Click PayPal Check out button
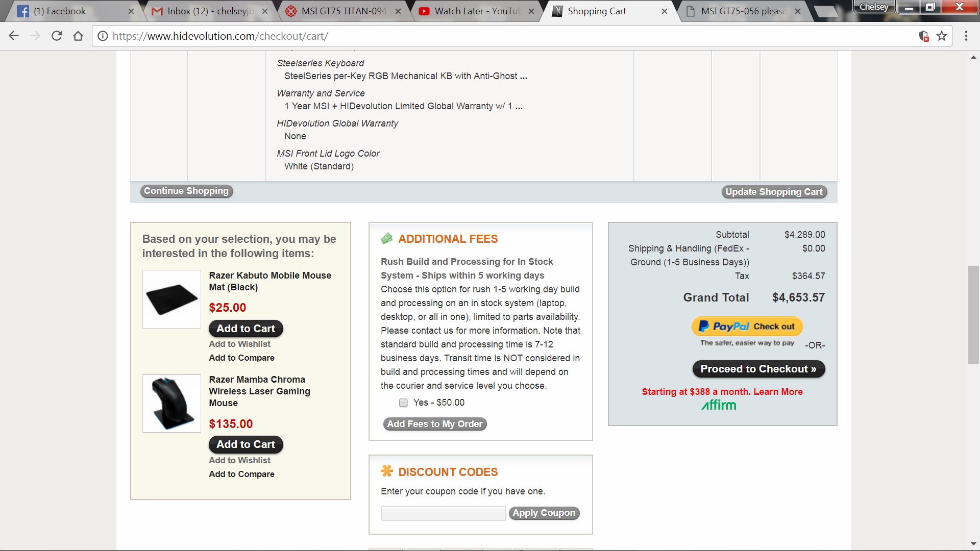This screenshot has width=980, height=551. tap(747, 327)
